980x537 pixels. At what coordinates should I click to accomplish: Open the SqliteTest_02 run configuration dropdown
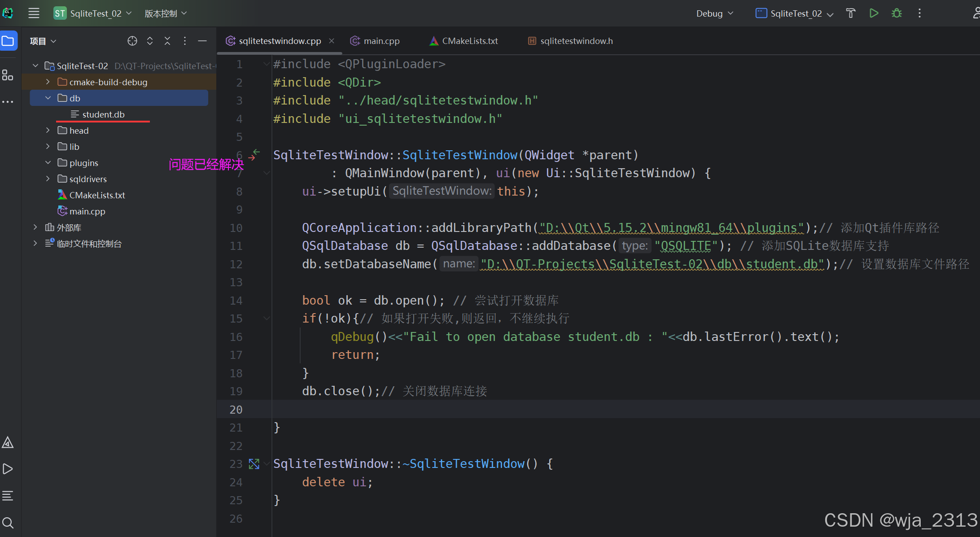[x=794, y=13]
